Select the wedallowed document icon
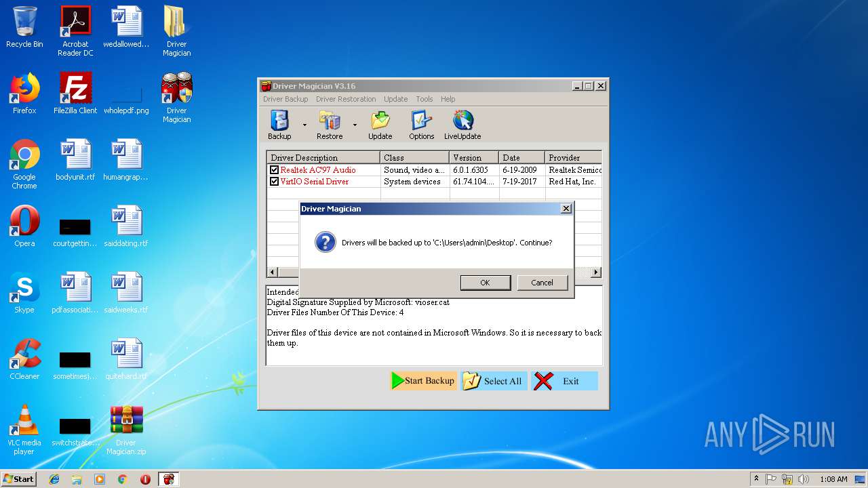The width and height of the screenshot is (868, 488). pos(126,27)
